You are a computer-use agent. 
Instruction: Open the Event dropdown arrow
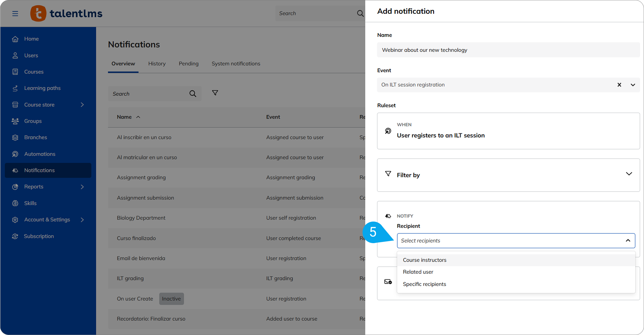coord(633,85)
